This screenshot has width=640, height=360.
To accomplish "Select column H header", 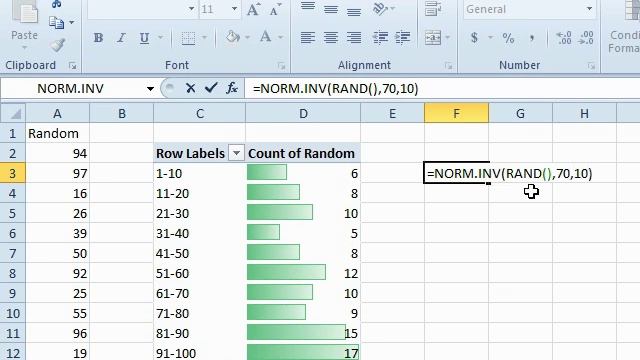I will pyautogui.click(x=584, y=113).
